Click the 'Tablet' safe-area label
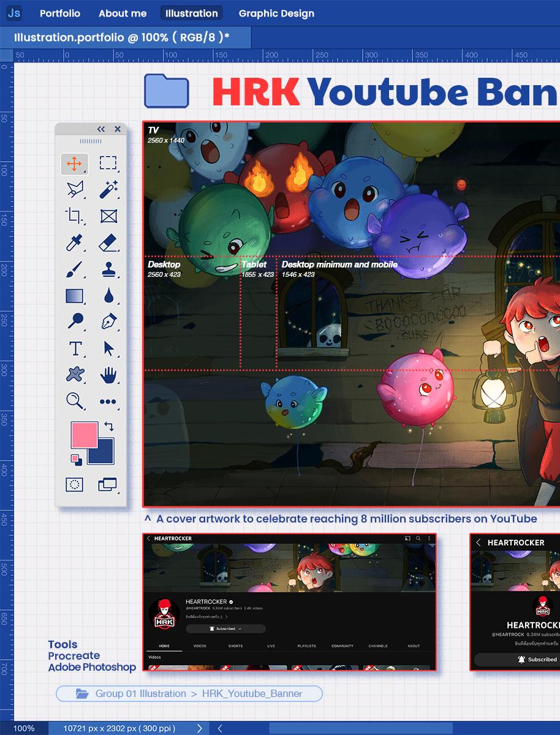 [254, 265]
